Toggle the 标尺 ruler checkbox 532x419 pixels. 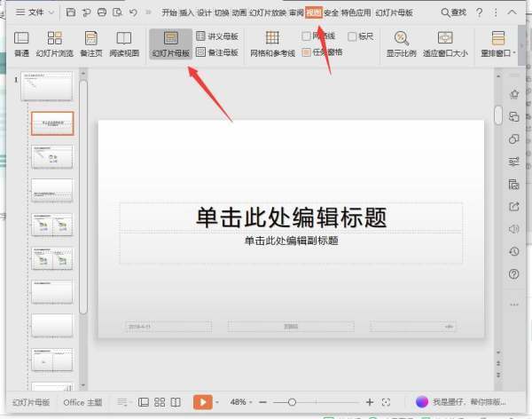(352, 36)
